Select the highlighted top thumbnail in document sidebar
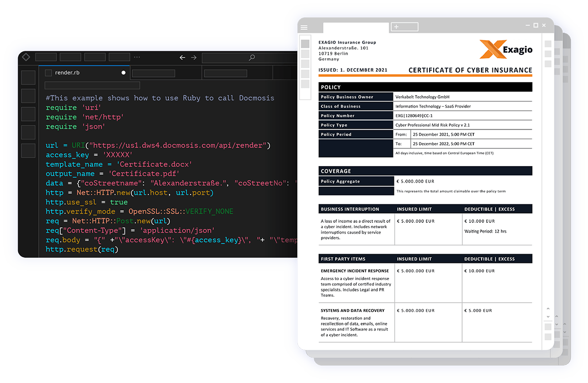The height and width of the screenshot is (383, 588). 305,44
